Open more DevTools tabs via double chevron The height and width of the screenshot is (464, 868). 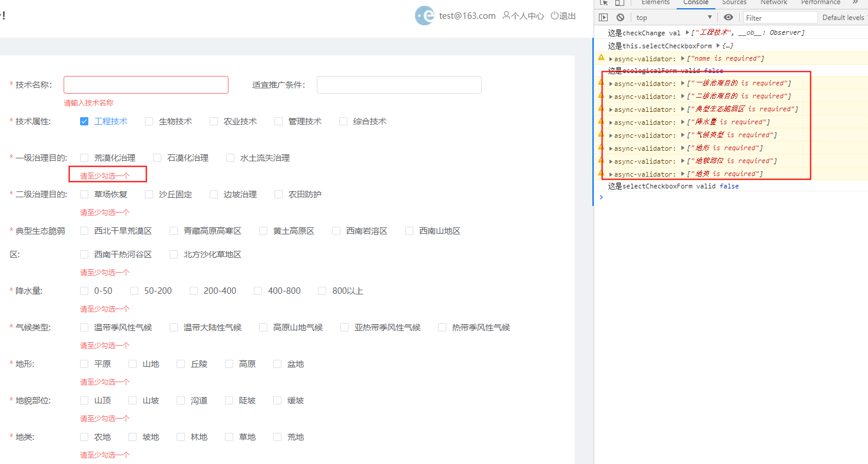pos(856,2)
